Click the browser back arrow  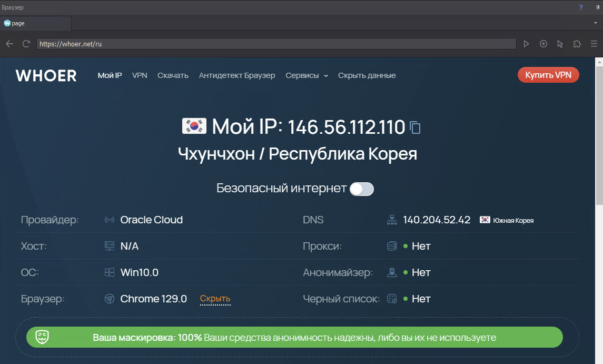9,44
